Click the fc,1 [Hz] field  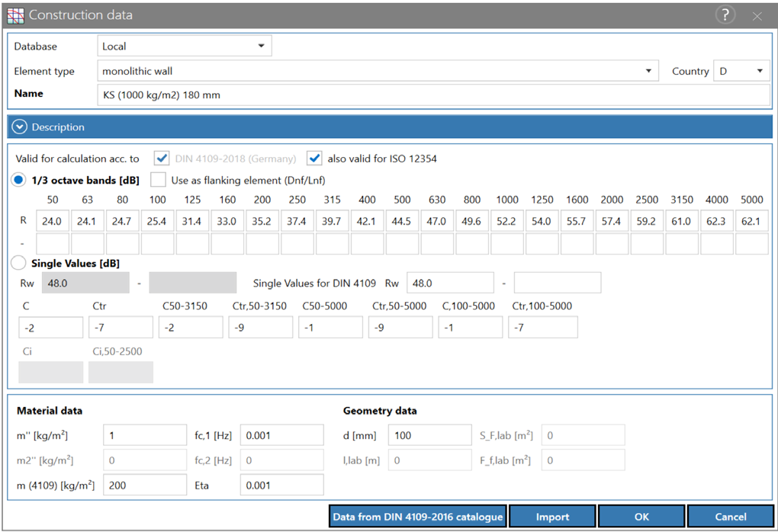point(281,435)
